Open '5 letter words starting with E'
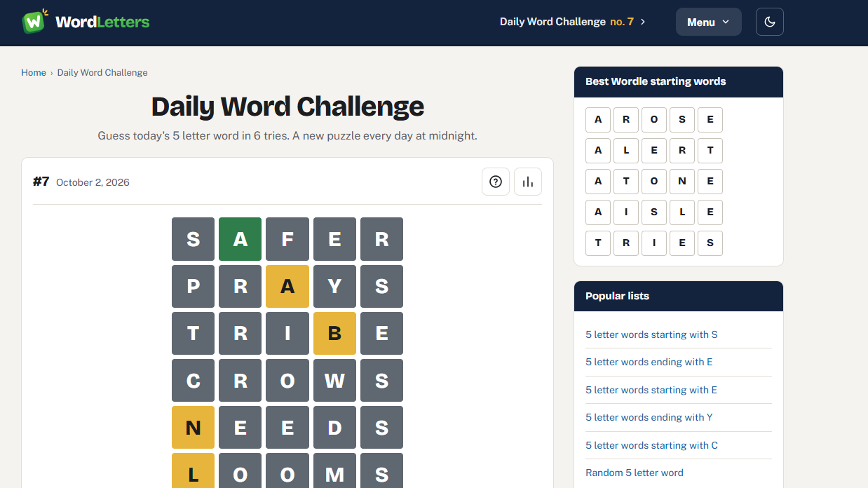This screenshot has height=488, width=868. pyautogui.click(x=651, y=390)
